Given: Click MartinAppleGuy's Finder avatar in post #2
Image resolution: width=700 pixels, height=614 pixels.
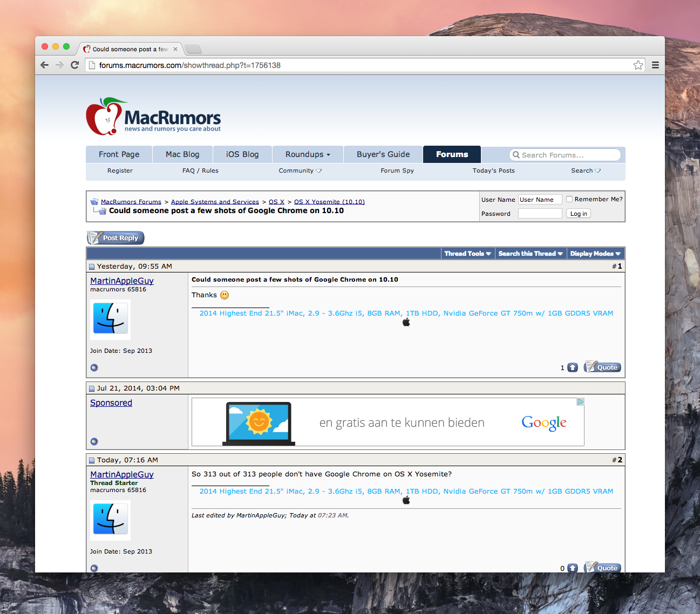Looking at the screenshot, I should (x=111, y=520).
